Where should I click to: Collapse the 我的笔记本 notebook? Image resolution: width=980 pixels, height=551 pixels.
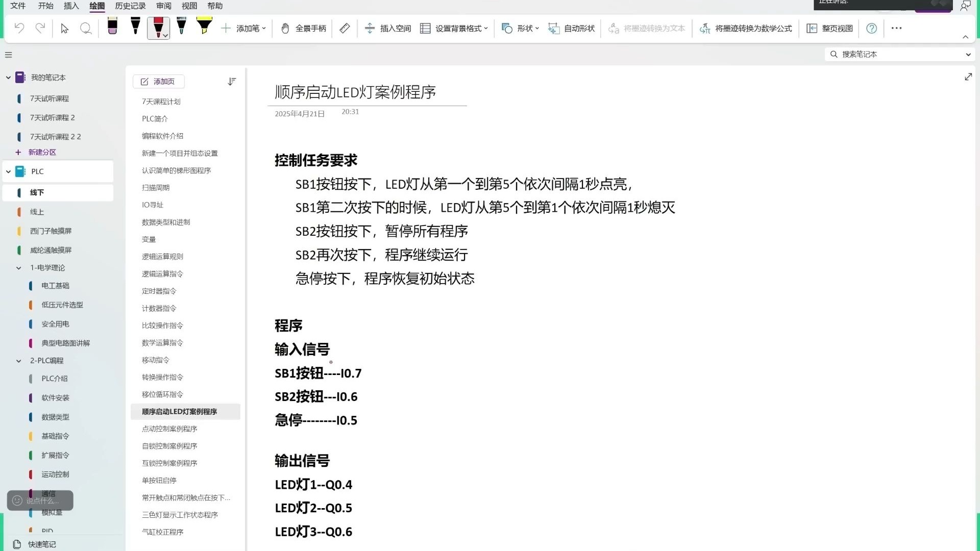tap(8, 78)
